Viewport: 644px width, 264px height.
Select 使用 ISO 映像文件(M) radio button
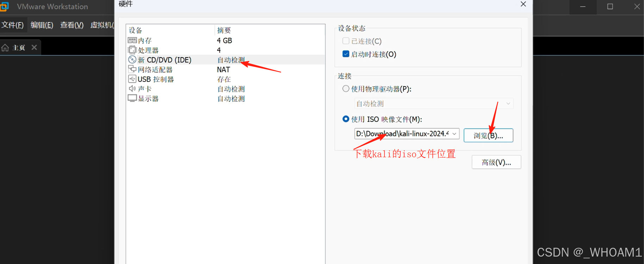pyautogui.click(x=346, y=119)
